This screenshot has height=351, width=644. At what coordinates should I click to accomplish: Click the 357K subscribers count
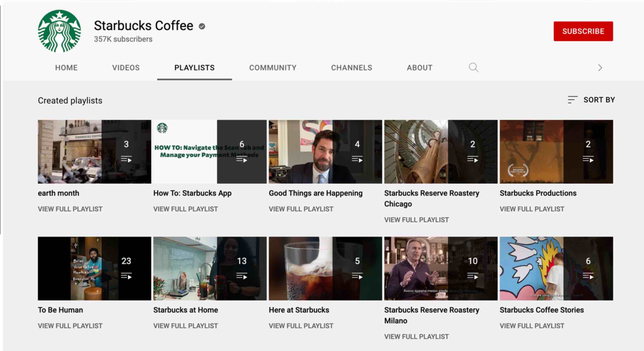click(x=123, y=39)
